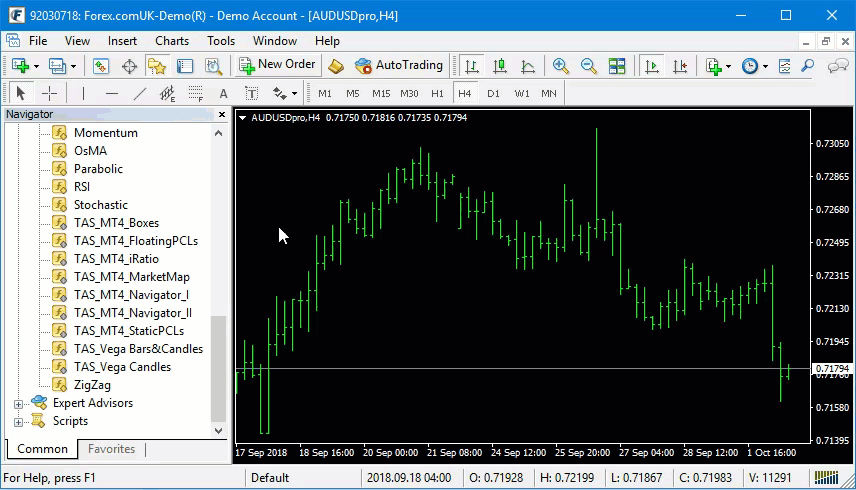
Task: Select the Fibonacci Retracement tool
Action: [195, 93]
